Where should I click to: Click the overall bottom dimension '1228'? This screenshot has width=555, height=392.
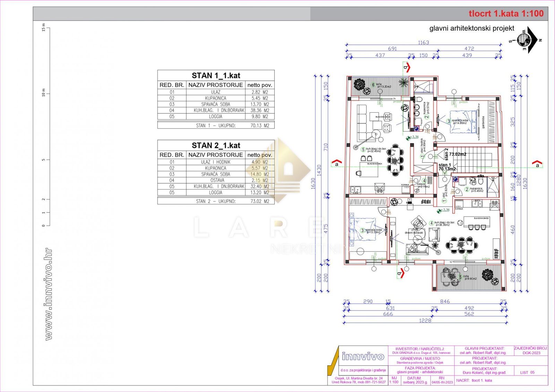point(425,321)
